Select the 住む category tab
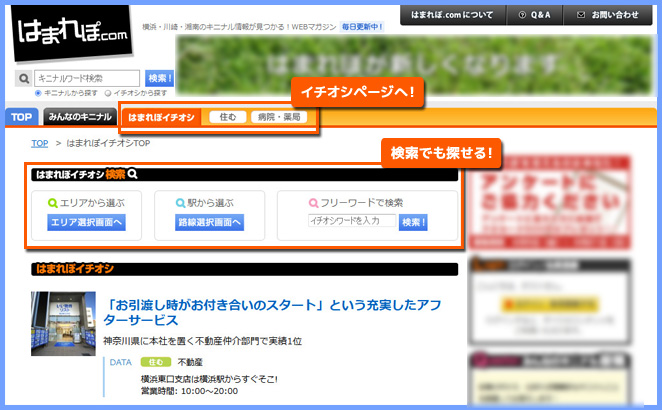 (227, 117)
